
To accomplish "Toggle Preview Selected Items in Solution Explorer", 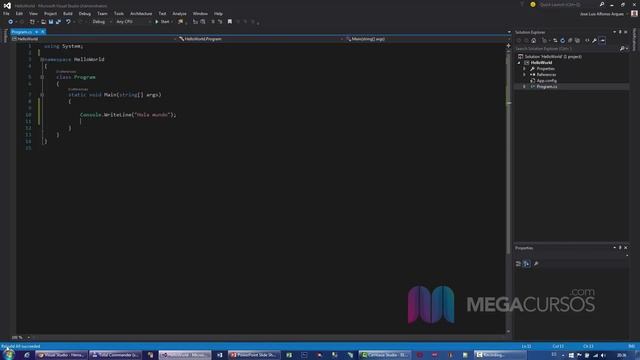I will 603,40.
